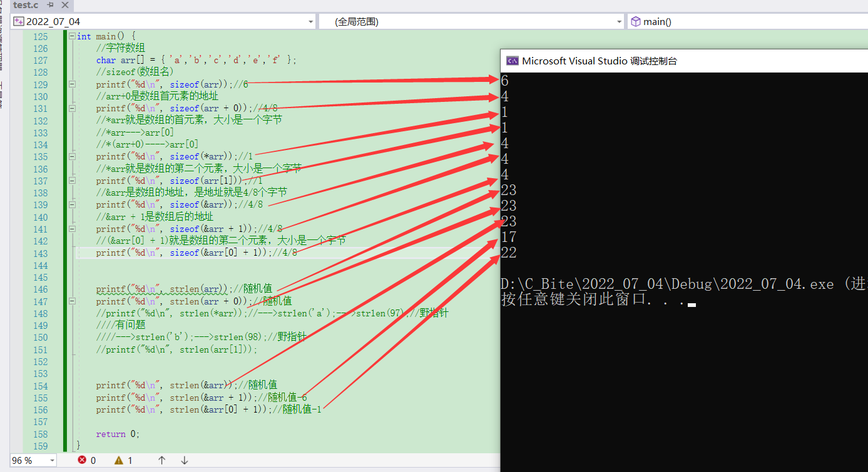Viewport: 868px width, 472px height.
Task: Close the test.c tab with X
Action: [x=64, y=4]
